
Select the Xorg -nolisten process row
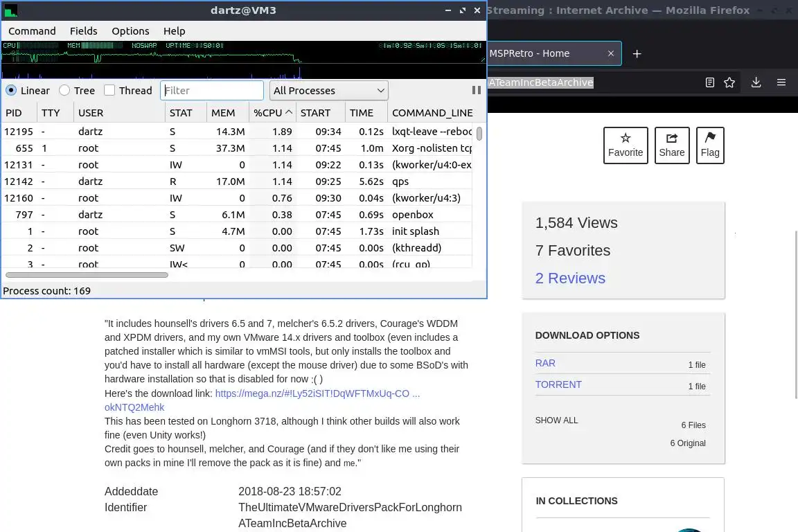click(237, 148)
